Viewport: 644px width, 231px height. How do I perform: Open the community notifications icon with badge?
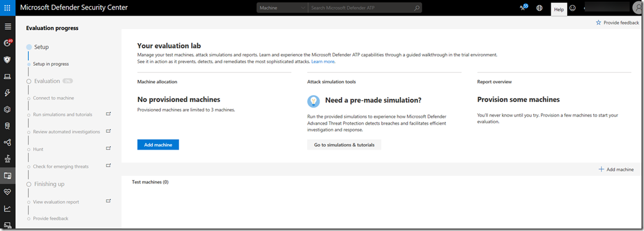(x=523, y=8)
